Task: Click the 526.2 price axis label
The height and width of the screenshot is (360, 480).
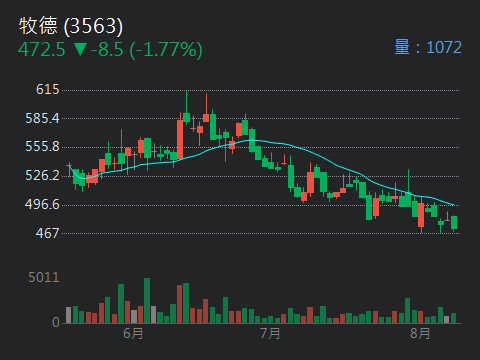Action: (x=42, y=175)
